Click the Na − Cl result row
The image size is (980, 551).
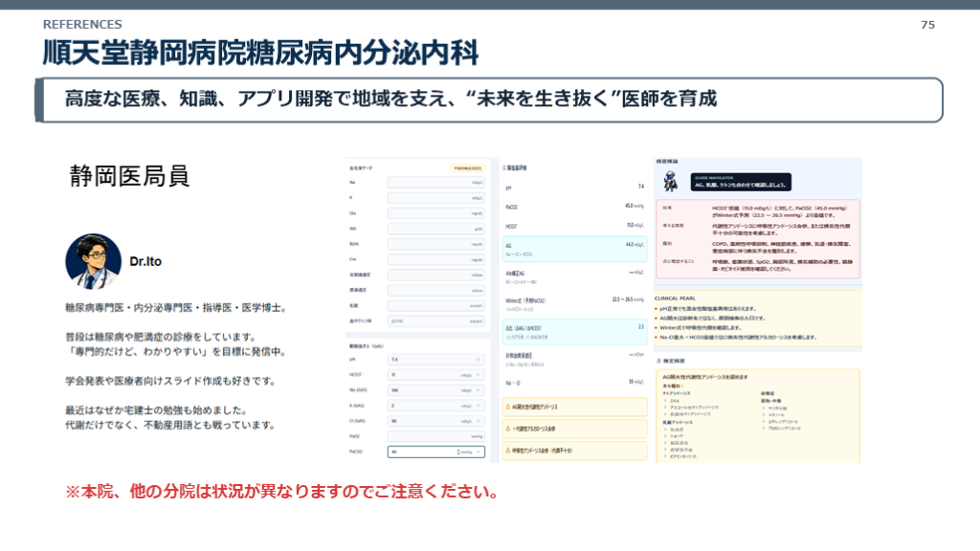(574, 383)
